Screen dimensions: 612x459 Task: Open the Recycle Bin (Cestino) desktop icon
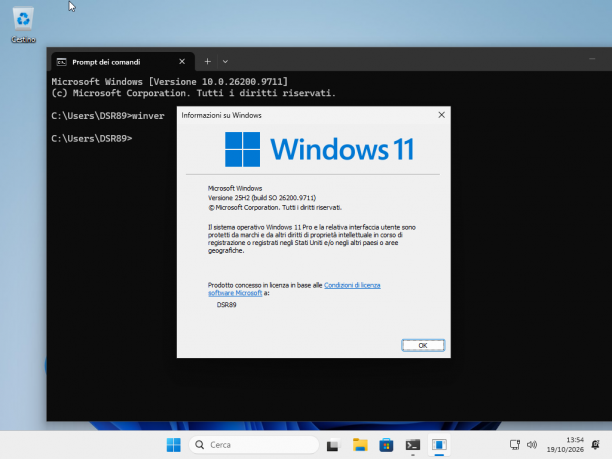(x=23, y=25)
